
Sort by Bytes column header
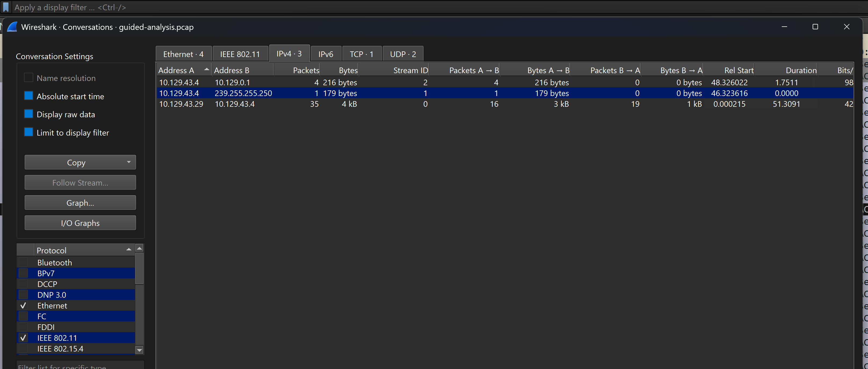click(339, 70)
